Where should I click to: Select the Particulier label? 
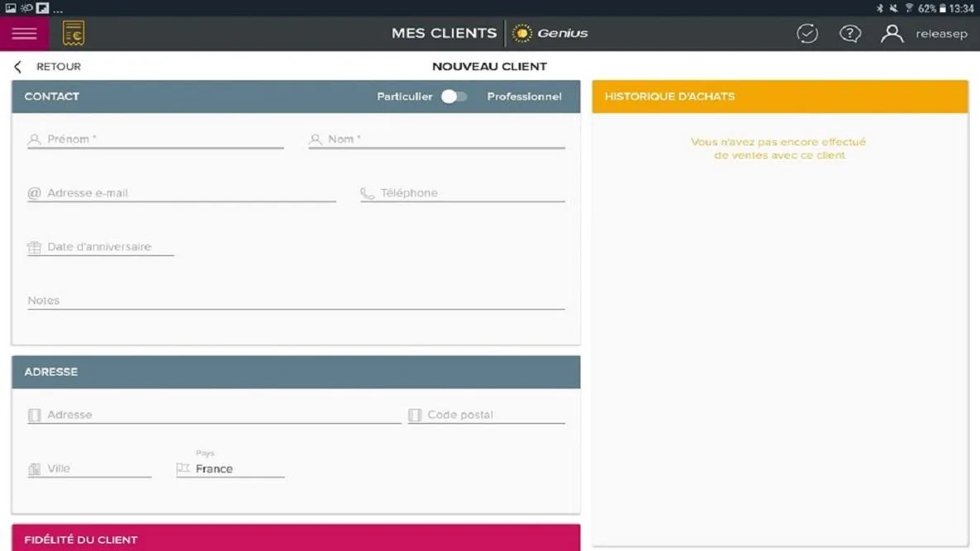(x=404, y=96)
